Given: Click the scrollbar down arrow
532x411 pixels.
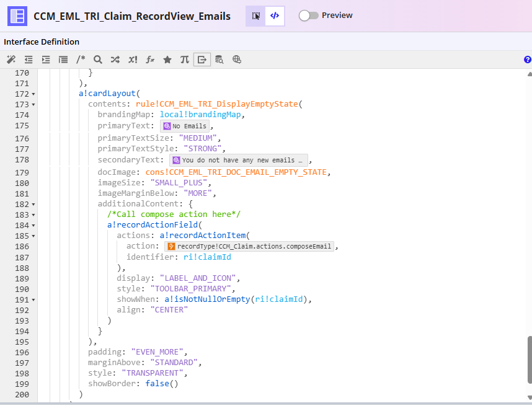Looking at the screenshot, I should 530,397.
